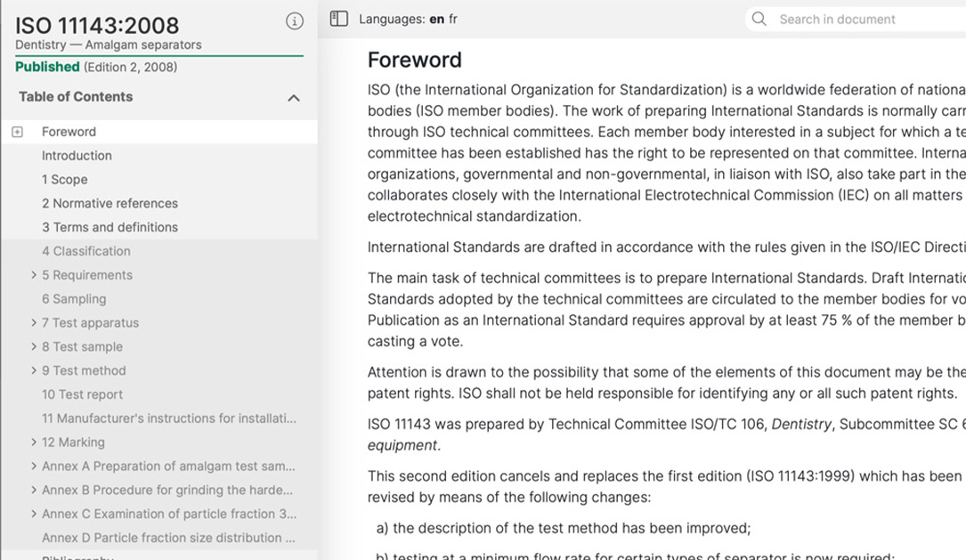Select 8 Test sample label

82,347
